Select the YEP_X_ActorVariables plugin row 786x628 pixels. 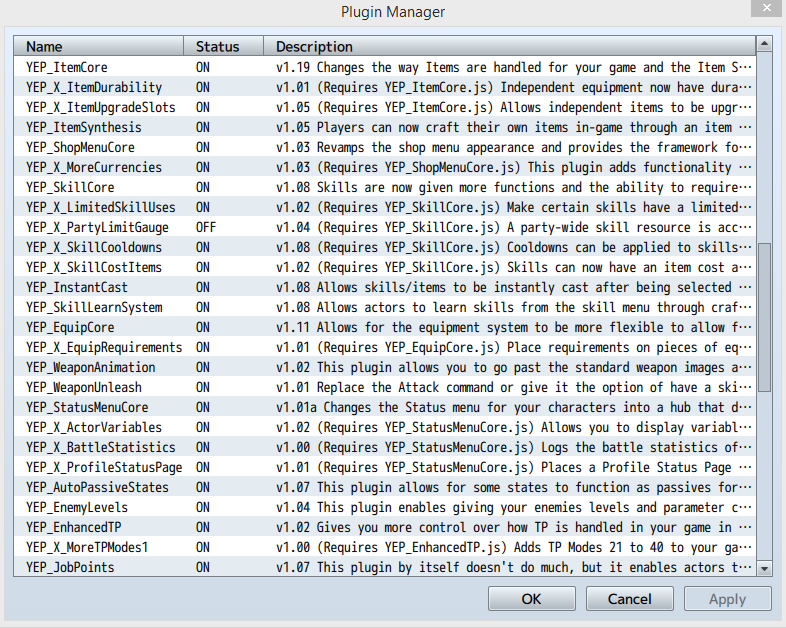click(384, 428)
